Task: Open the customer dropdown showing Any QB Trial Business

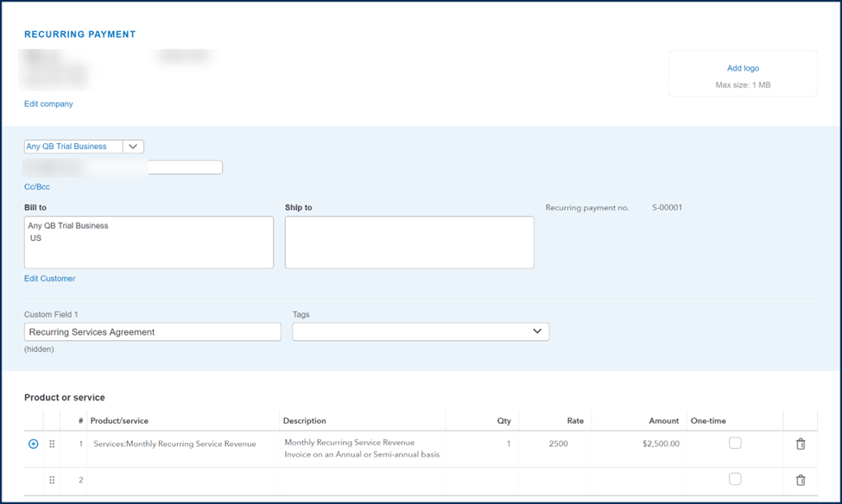Action: point(82,146)
